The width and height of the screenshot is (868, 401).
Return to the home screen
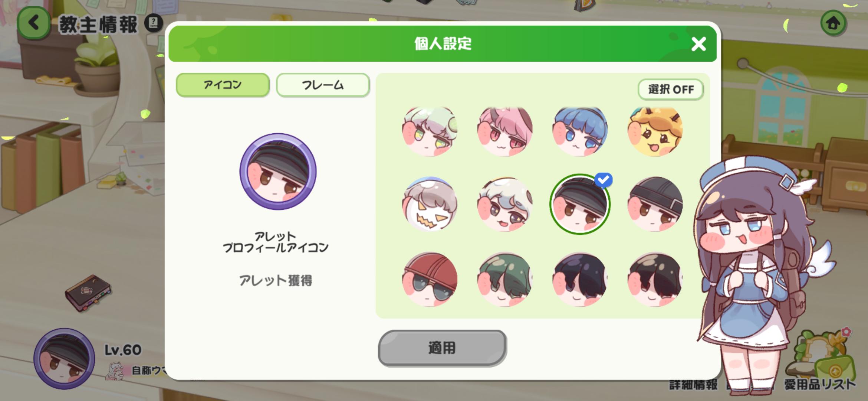(834, 23)
